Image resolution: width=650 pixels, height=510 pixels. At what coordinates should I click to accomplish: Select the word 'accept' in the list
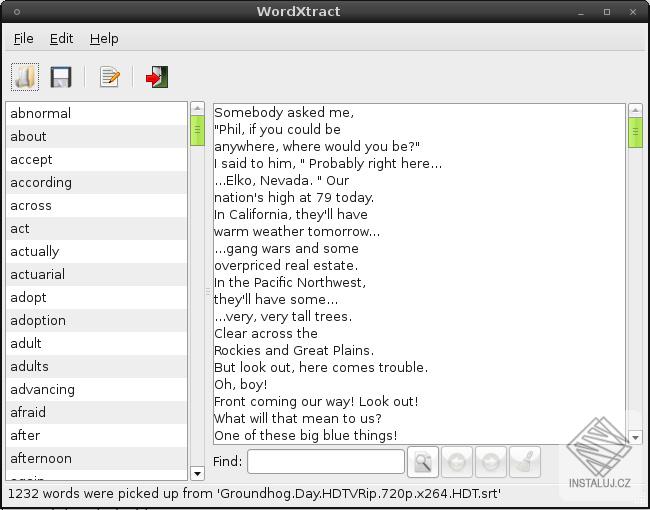97,159
